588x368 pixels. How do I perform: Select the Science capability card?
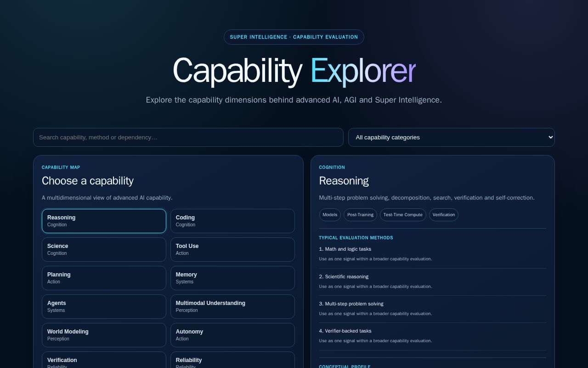coord(104,249)
